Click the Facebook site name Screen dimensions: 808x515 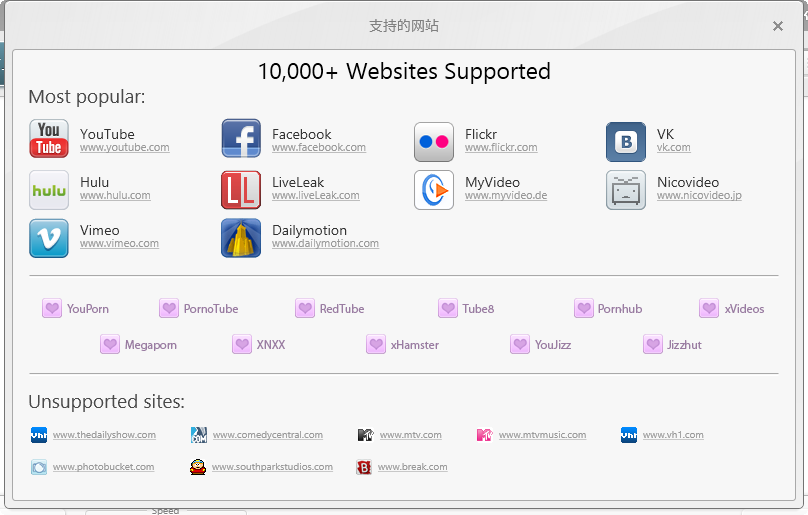click(301, 134)
